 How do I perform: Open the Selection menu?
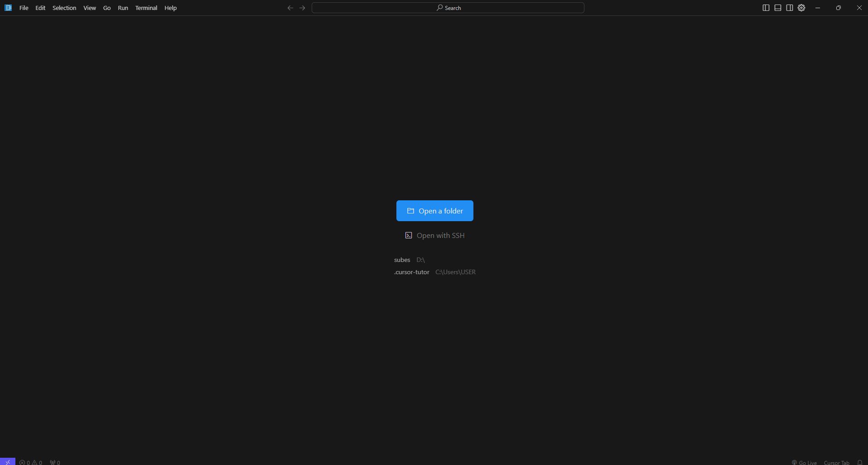click(x=64, y=8)
